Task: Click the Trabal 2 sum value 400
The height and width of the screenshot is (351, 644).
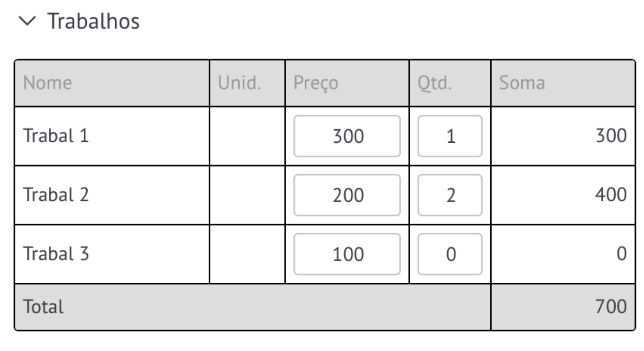Action: click(x=610, y=195)
